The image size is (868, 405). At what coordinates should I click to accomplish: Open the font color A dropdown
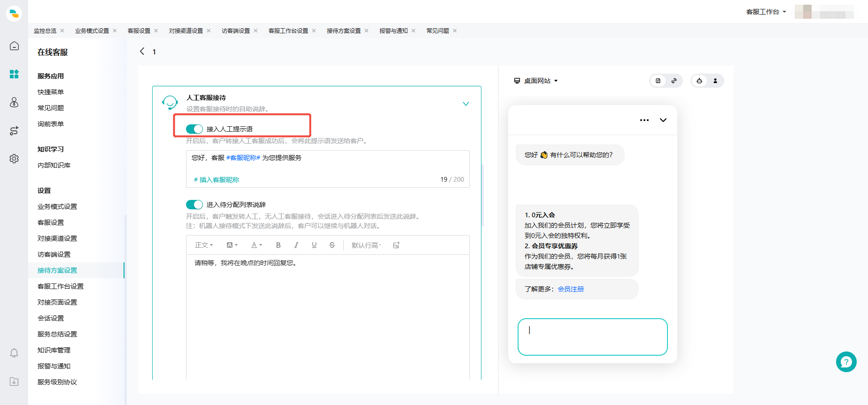coord(256,245)
